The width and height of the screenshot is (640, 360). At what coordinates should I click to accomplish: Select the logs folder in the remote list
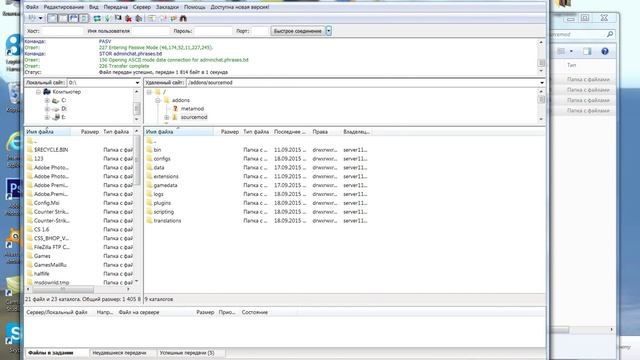pos(158,194)
